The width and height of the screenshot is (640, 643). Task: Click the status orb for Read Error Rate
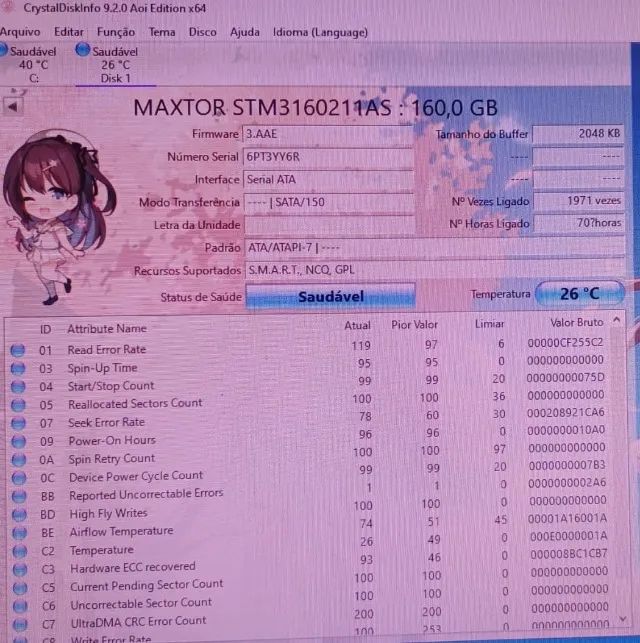tap(18, 350)
